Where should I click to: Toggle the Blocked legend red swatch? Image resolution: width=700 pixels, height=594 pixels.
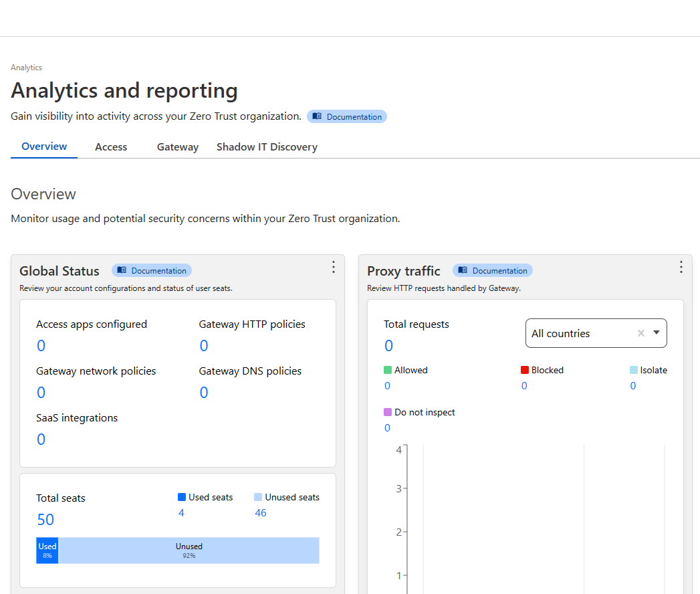525,370
